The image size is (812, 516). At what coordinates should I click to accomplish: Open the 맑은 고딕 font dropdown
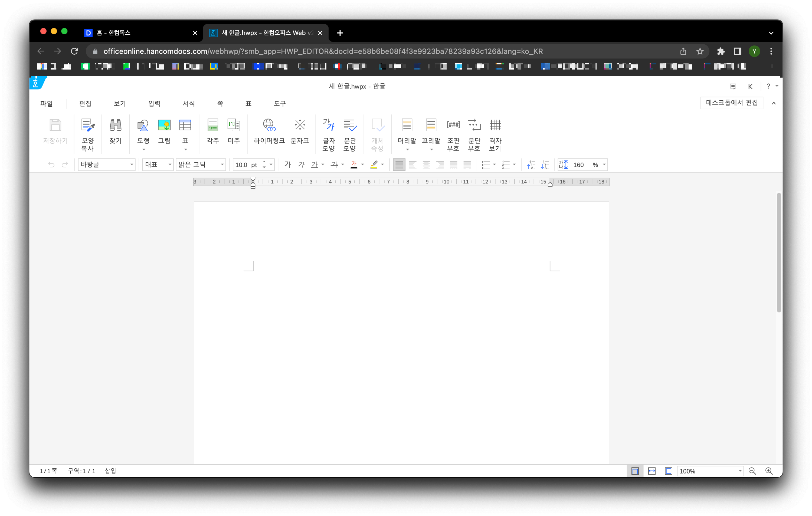point(222,165)
